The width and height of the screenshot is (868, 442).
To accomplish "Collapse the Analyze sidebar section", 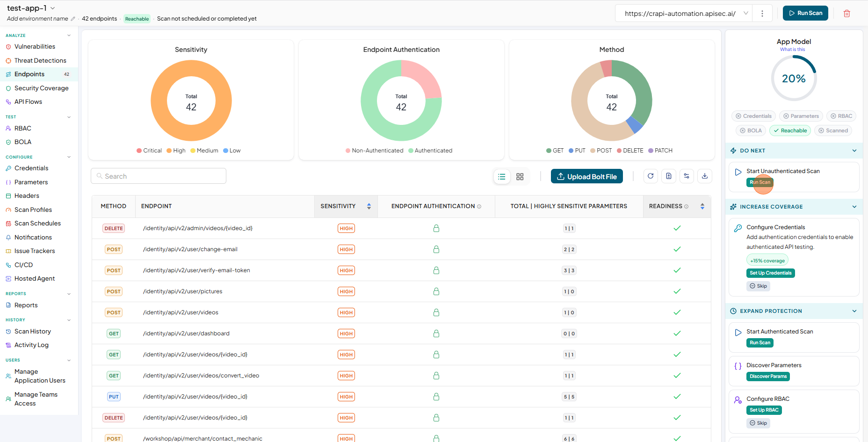I will 69,36.
